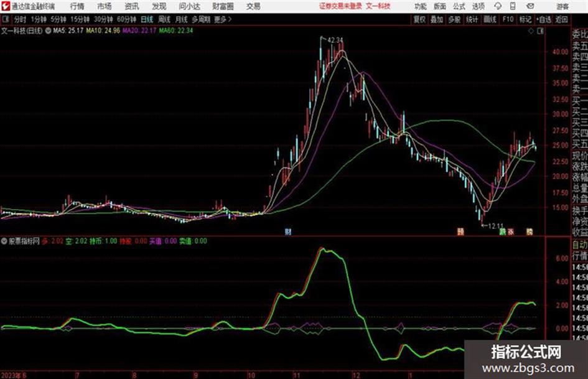Click the 42.34 high price label
This screenshot has height=379, width=588.
(x=335, y=40)
